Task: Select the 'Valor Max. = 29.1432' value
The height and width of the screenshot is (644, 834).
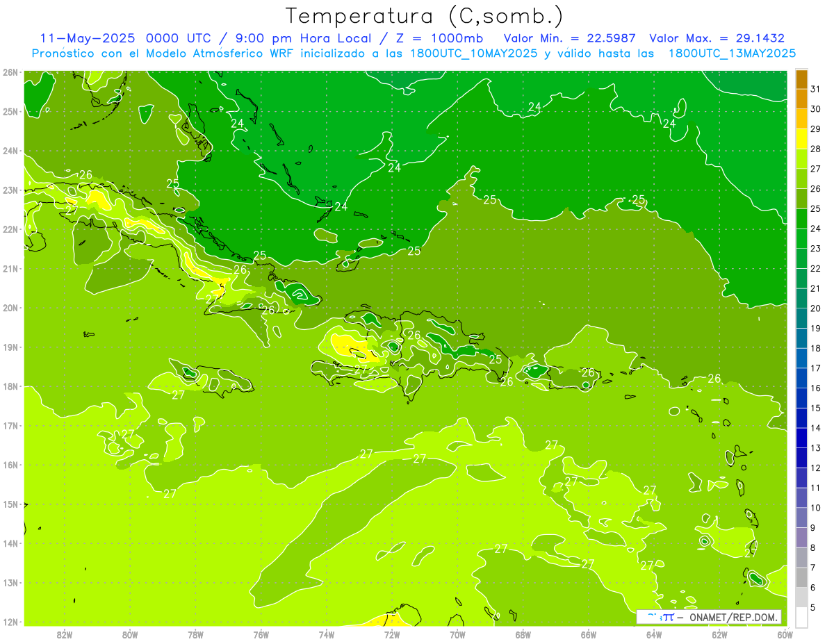Action: tap(717, 38)
